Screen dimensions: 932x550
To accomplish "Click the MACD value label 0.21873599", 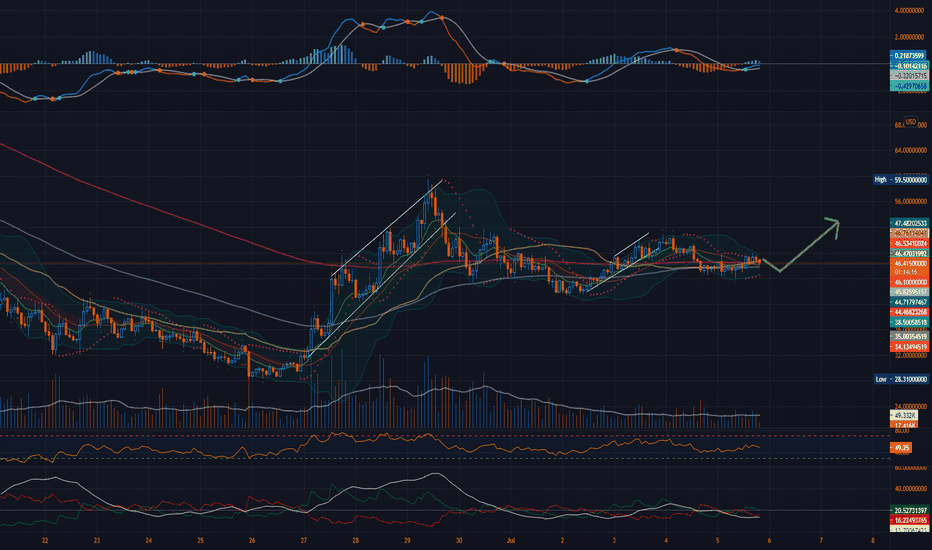I will (x=908, y=56).
